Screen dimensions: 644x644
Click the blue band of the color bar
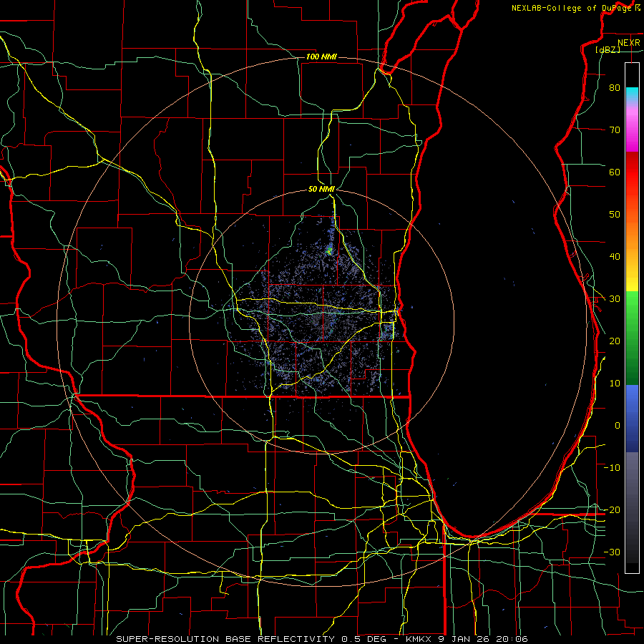(x=632, y=418)
